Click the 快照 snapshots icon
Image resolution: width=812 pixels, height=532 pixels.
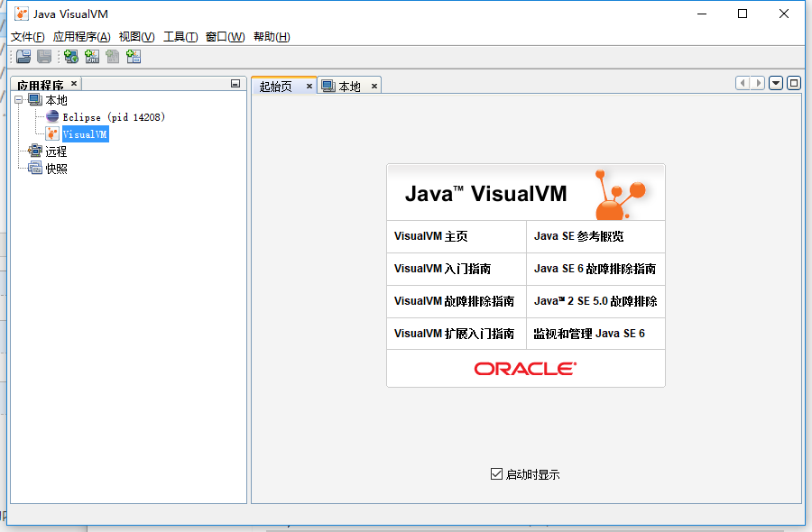(34, 168)
